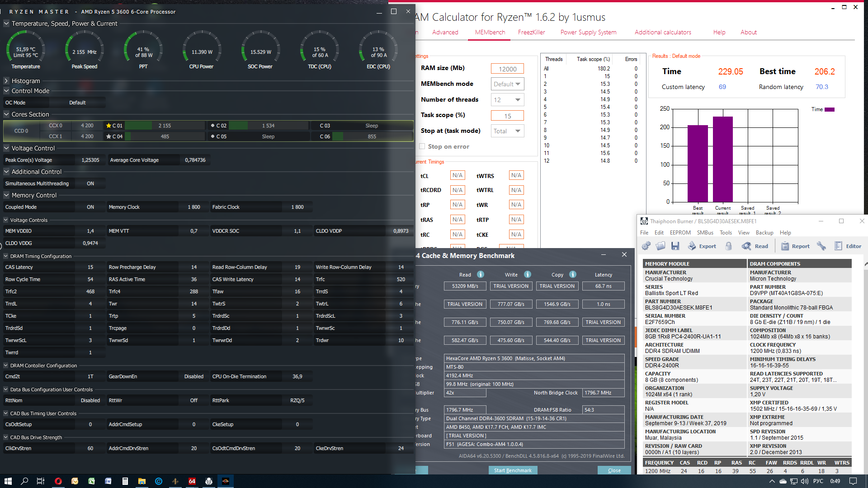The image size is (868, 488).
Task: Open the MEMbench mode dropdown
Action: click(507, 84)
